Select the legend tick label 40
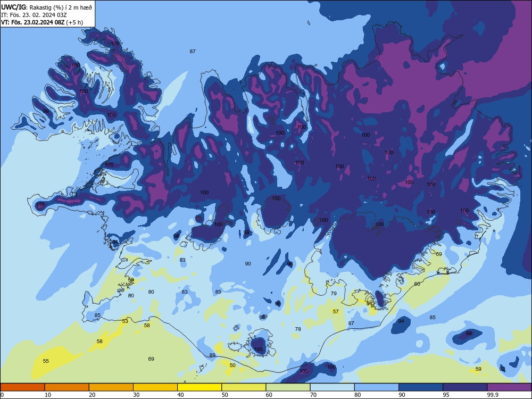The width and height of the screenshot is (532, 399). (180, 395)
